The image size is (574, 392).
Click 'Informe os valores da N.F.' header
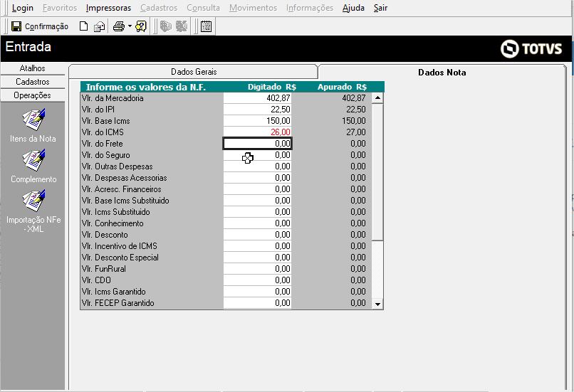tap(146, 87)
